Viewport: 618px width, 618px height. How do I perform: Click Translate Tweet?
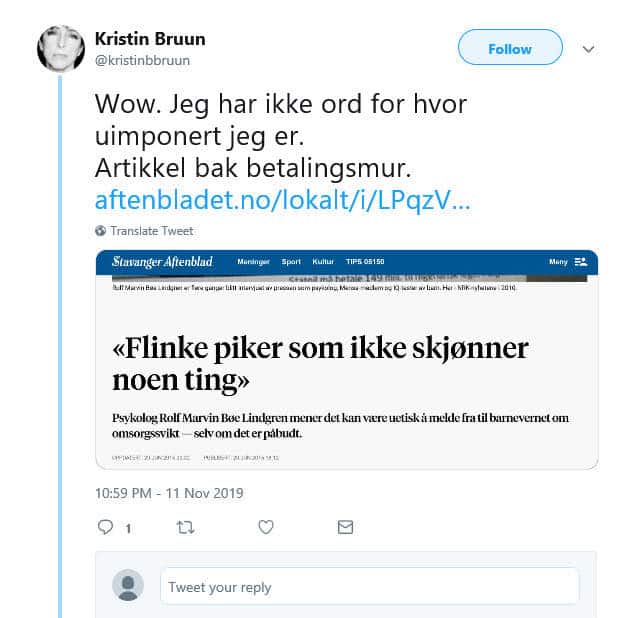152,231
